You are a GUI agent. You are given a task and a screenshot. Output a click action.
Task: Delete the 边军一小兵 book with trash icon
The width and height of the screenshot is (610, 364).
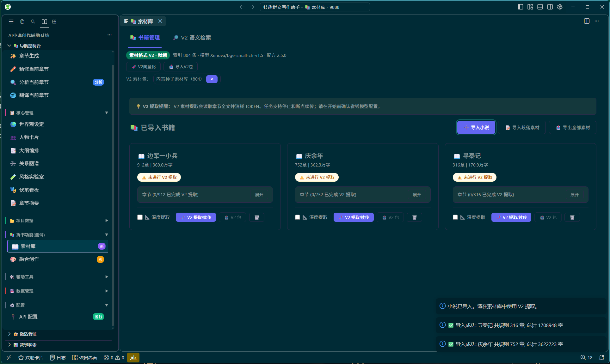tap(257, 217)
